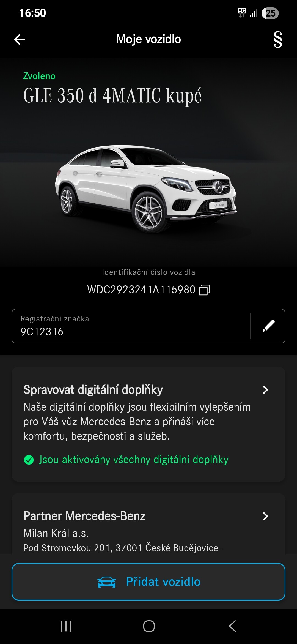This screenshot has width=297, height=644.
Task: Tap the Přidat vozidlo button
Action: [x=148, y=582]
